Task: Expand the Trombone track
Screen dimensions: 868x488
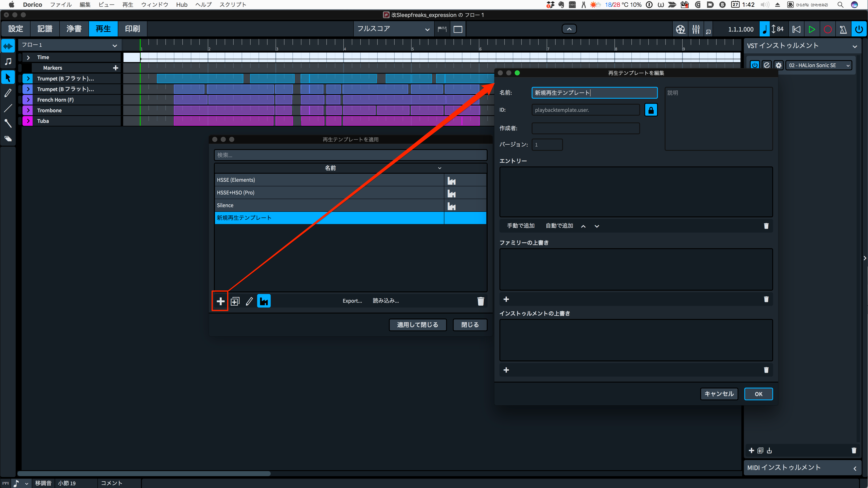Action: pyautogui.click(x=28, y=110)
